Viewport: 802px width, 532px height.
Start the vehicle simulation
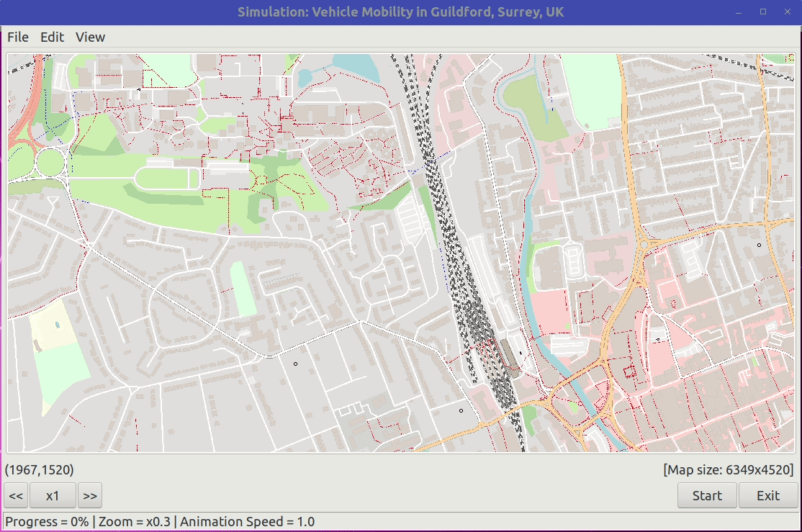click(707, 496)
